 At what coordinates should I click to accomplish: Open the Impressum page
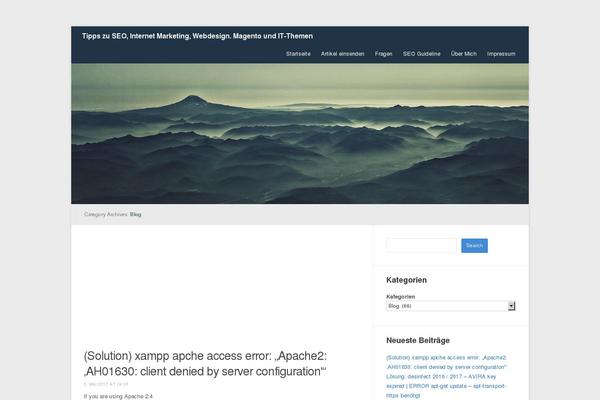501,54
